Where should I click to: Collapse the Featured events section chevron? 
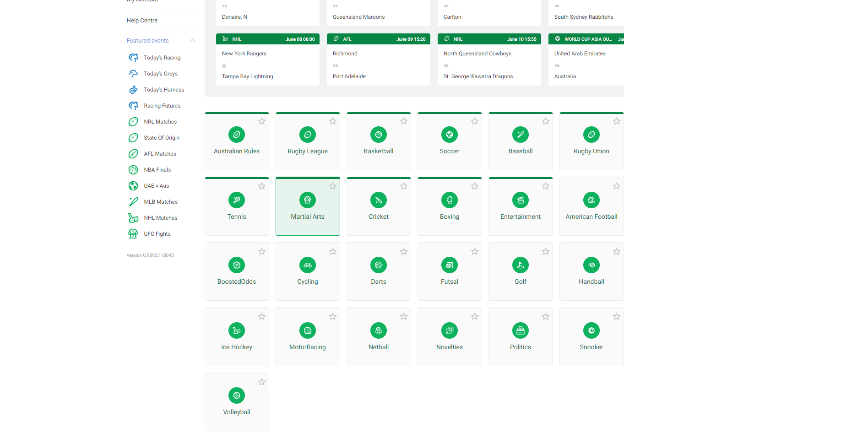point(192,40)
